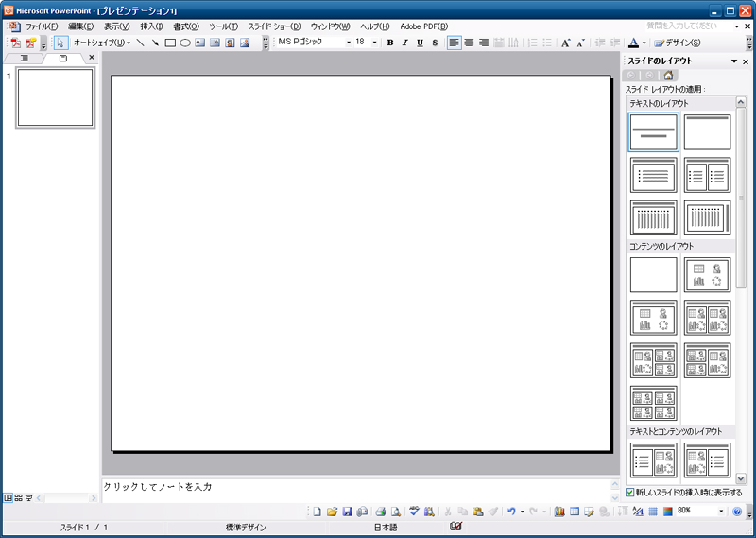
Task: Toggle color/grayscale view icon
Action: 668,512
